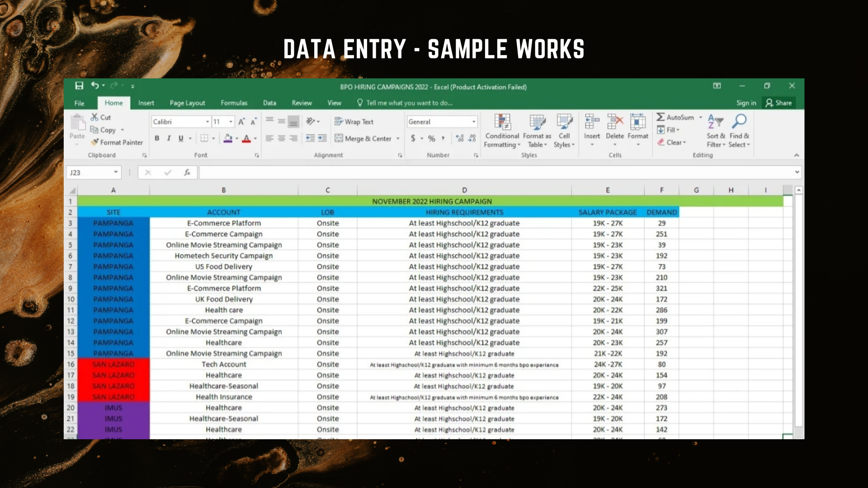The height and width of the screenshot is (488, 868).
Task: Click the Save icon in the title bar
Action: click(x=79, y=86)
